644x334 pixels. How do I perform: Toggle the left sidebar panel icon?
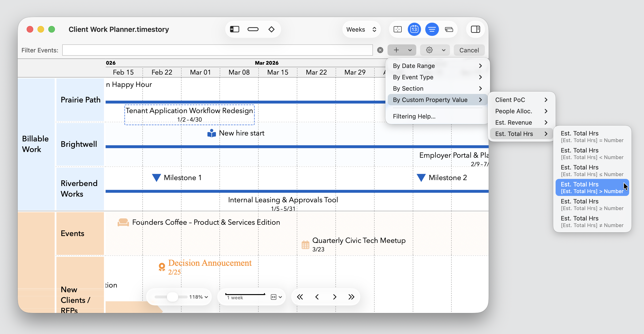click(x=234, y=29)
